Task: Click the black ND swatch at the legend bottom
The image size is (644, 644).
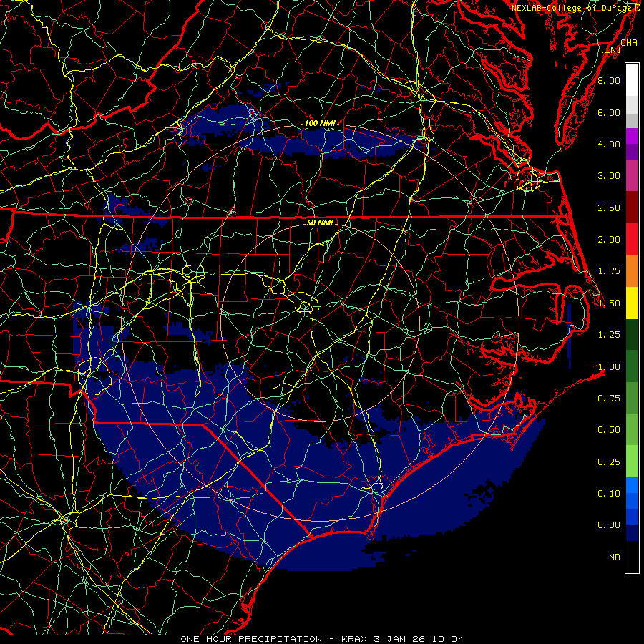Action: click(632, 557)
